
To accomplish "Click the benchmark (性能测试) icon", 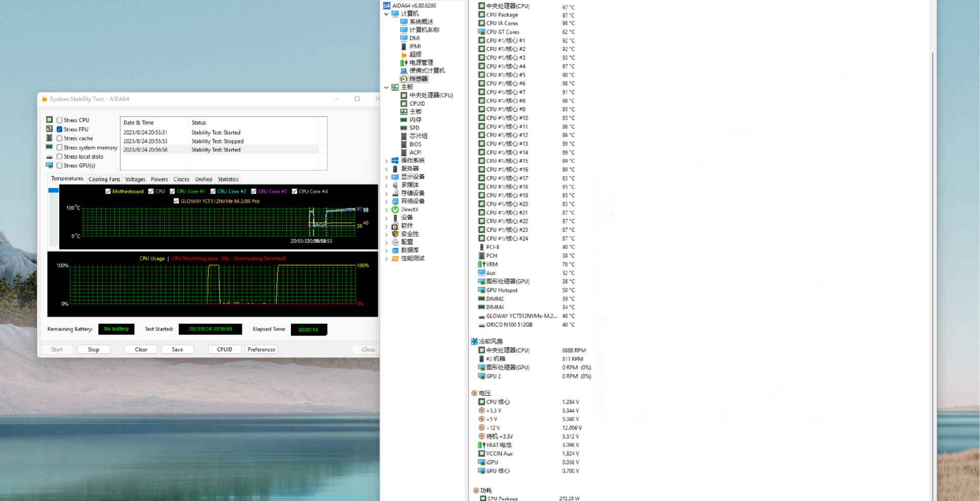I will point(395,258).
